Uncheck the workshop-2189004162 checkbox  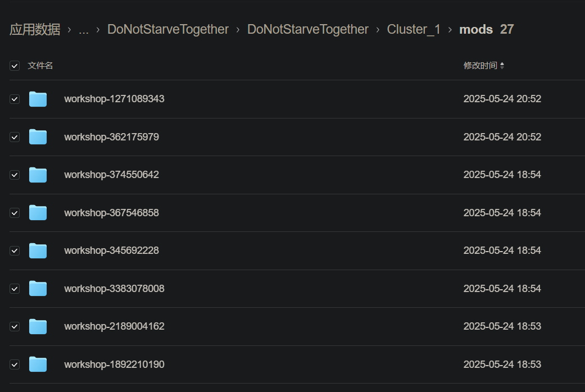(15, 327)
